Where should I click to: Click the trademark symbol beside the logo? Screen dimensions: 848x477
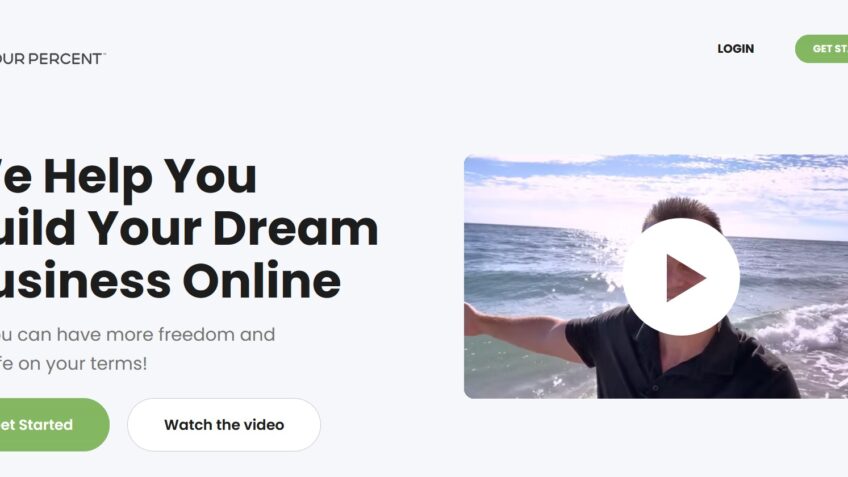(104, 54)
